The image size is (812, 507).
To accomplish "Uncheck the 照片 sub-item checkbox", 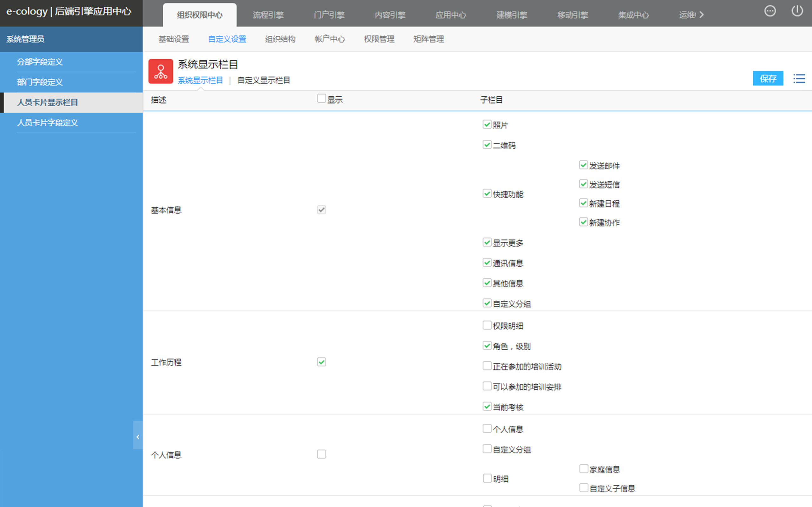I will click(487, 125).
